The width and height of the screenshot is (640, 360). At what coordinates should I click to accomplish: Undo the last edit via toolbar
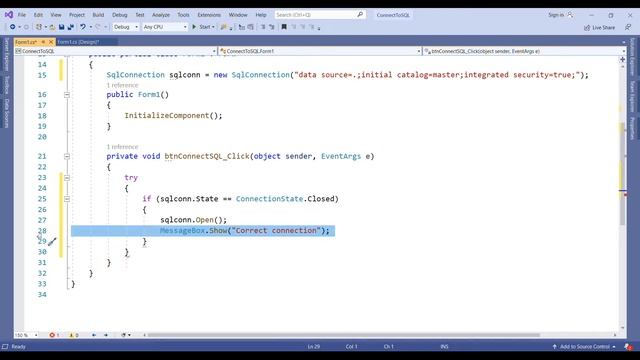coord(83,27)
